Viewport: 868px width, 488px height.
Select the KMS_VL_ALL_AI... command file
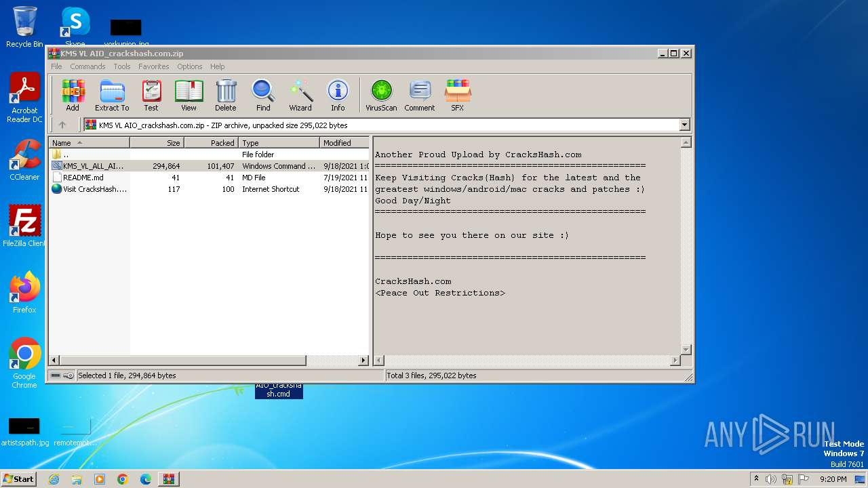click(210, 166)
